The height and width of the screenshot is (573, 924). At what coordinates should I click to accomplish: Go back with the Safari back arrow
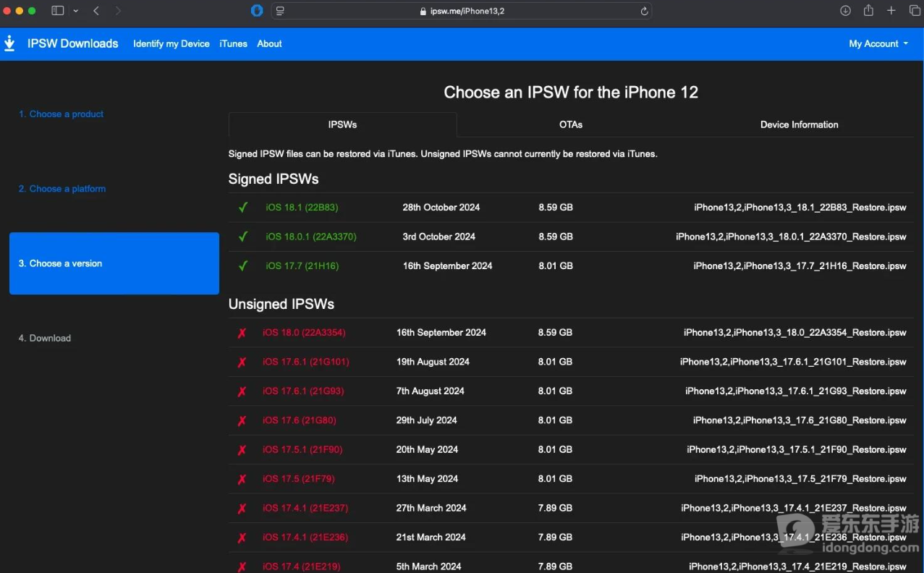coord(96,11)
